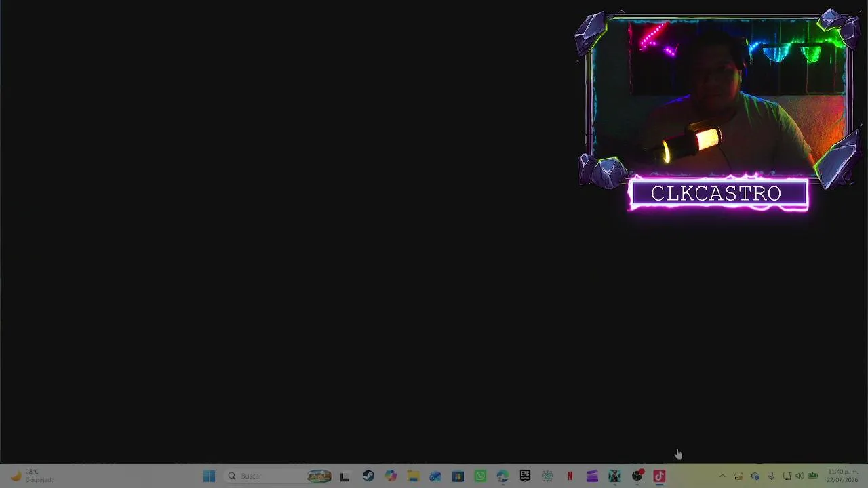The width and height of the screenshot is (868, 488).
Task: Click the search highlight image in Buscar box
Action: [x=319, y=476]
